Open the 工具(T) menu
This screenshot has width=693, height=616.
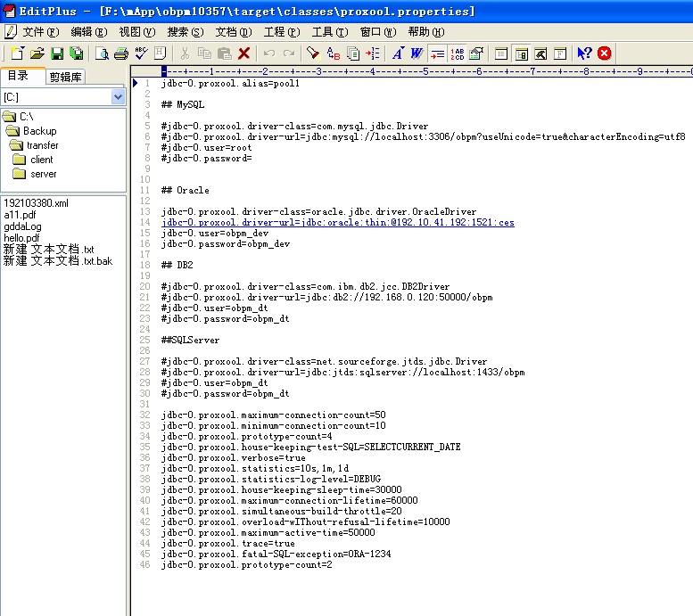(330, 32)
